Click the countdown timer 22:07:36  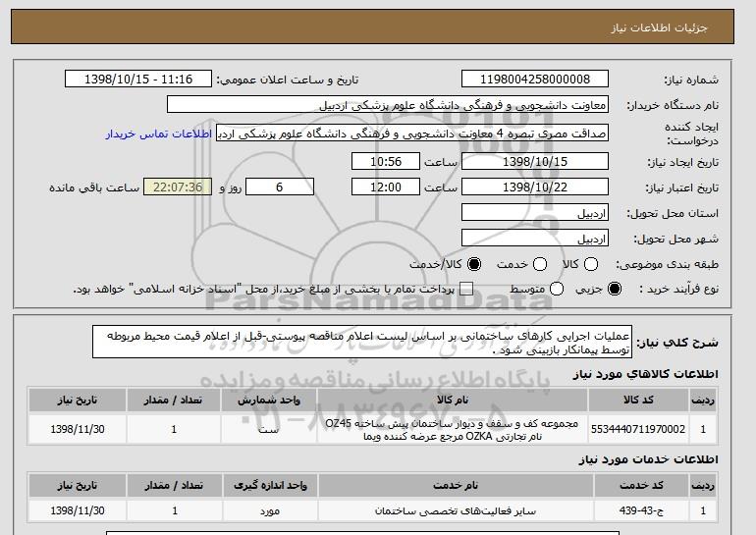pos(178,187)
